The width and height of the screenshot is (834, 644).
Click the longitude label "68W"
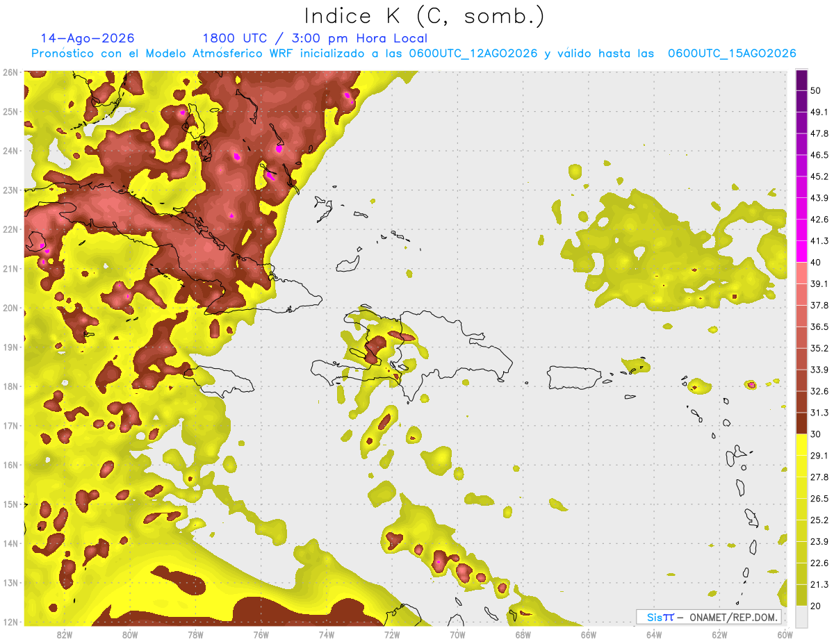pyautogui.click(x=523, y=634)
